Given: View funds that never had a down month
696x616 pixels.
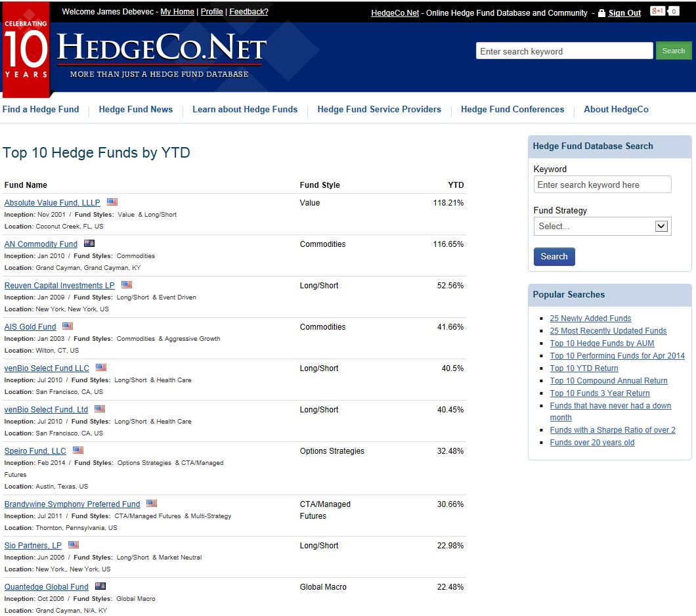Looking at the screenshot, I should [x=611, y=411].
